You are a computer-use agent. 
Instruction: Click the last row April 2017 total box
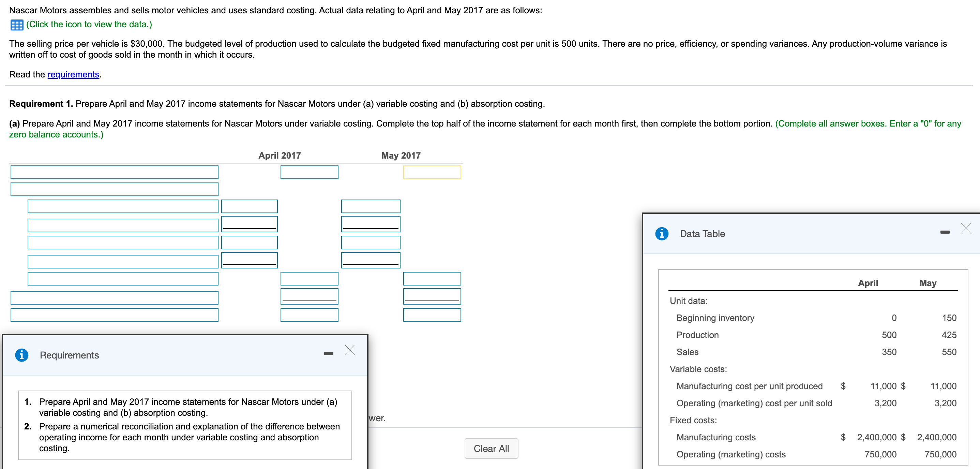click(x=309, y=315)
